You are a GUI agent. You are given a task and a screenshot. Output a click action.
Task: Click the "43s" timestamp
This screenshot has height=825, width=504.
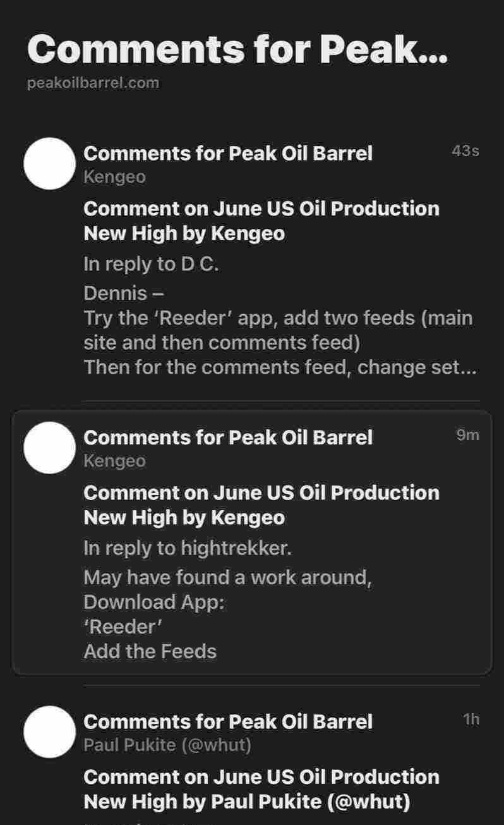(465, 151)
